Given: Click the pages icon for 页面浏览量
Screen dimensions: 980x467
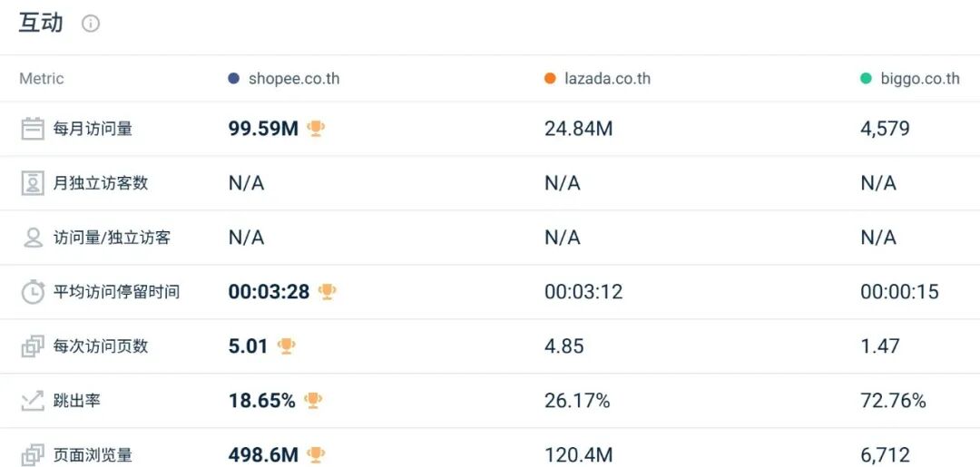Looking at the screenshot, I should (33, 454).
